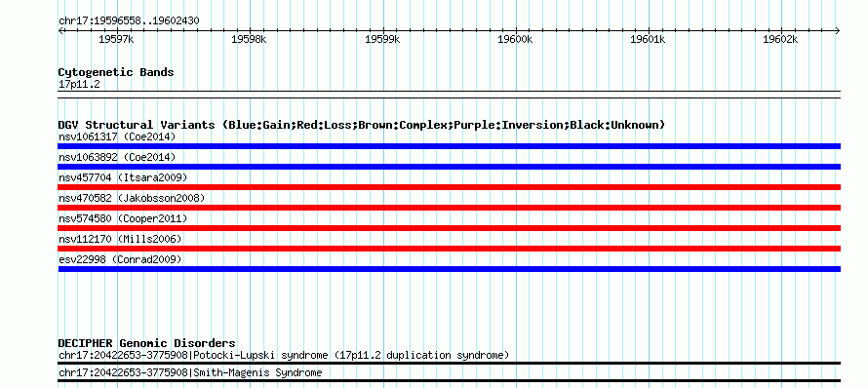868x388 pixels.
Task: Click the 19602k ruler tick label
Action: pos(780,39)
